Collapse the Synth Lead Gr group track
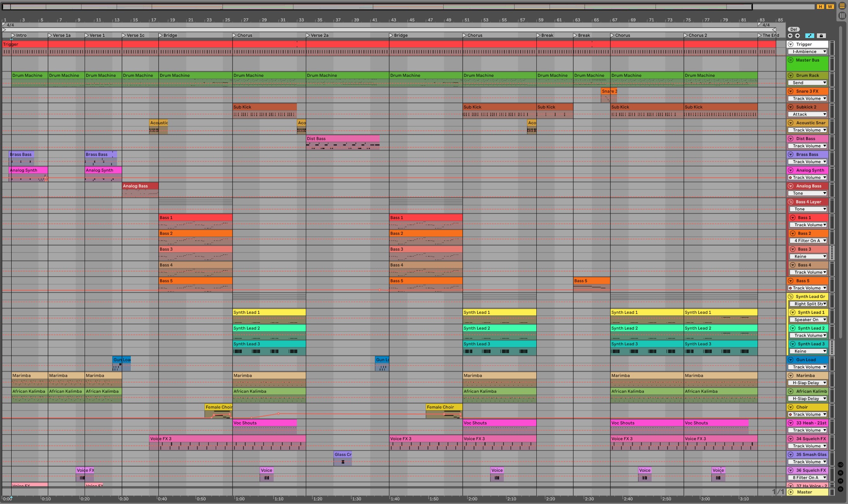 pos(791,297)
